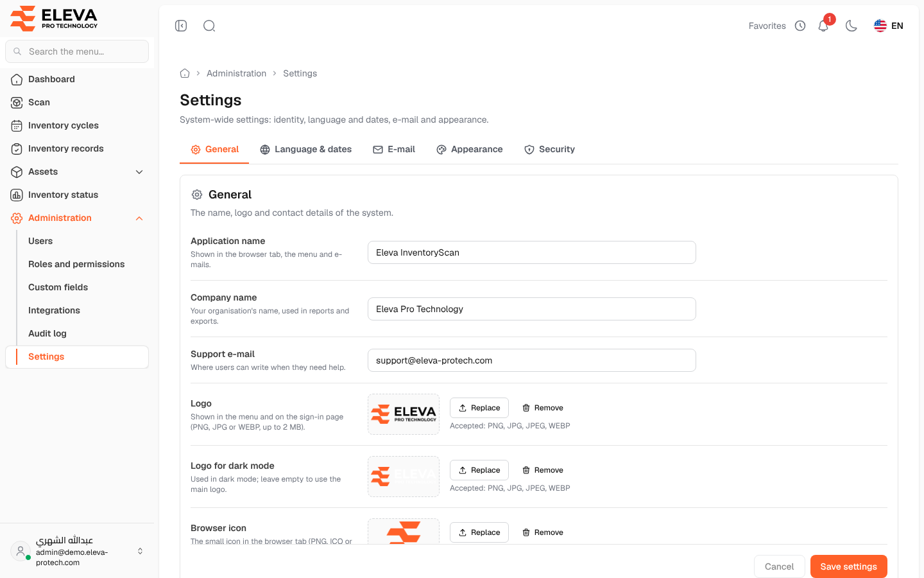
Task: Switch to the Appearance tab
Action: [x=470, y=149]
